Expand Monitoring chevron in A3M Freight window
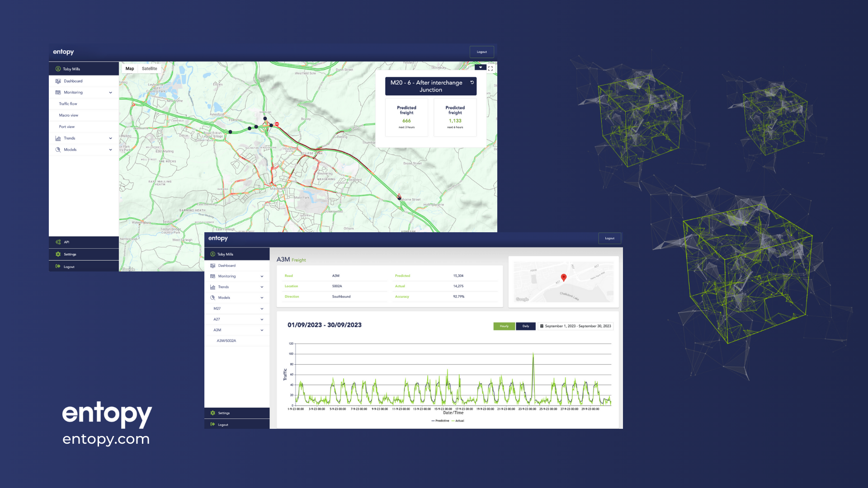Screen dimensions: 868x488 262,276
